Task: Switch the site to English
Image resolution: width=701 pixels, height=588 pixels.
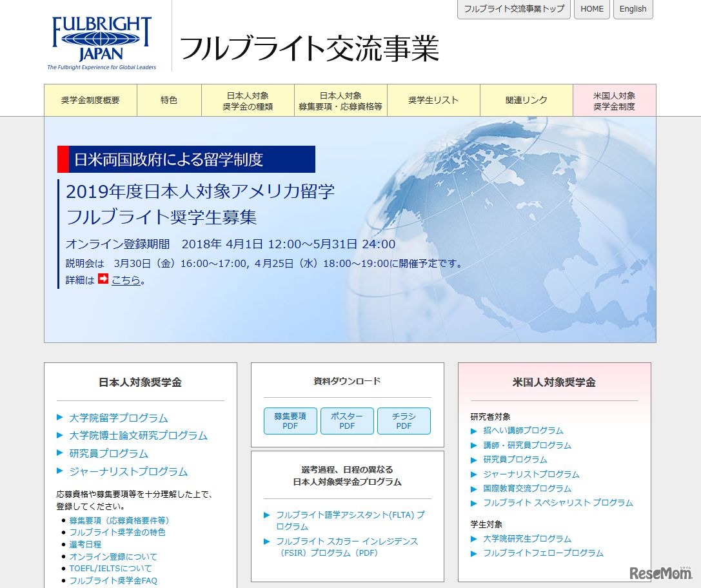Action: click(x=633, y=9)
